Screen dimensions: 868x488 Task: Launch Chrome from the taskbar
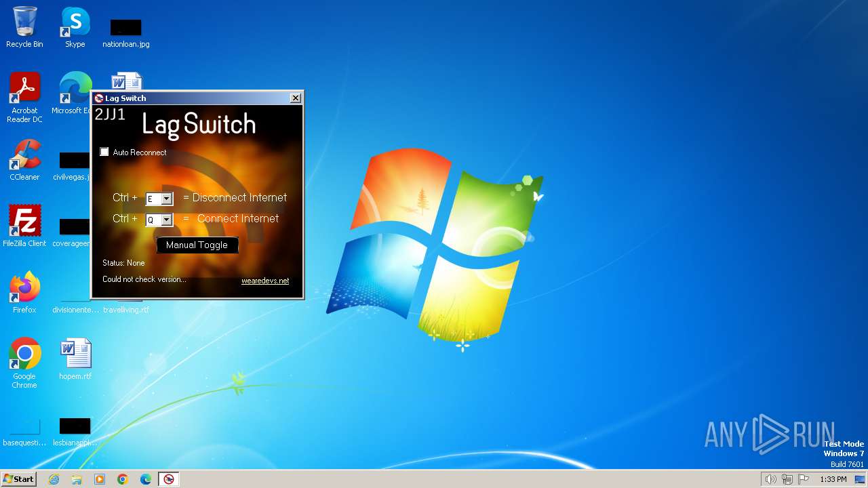[123, 479]
